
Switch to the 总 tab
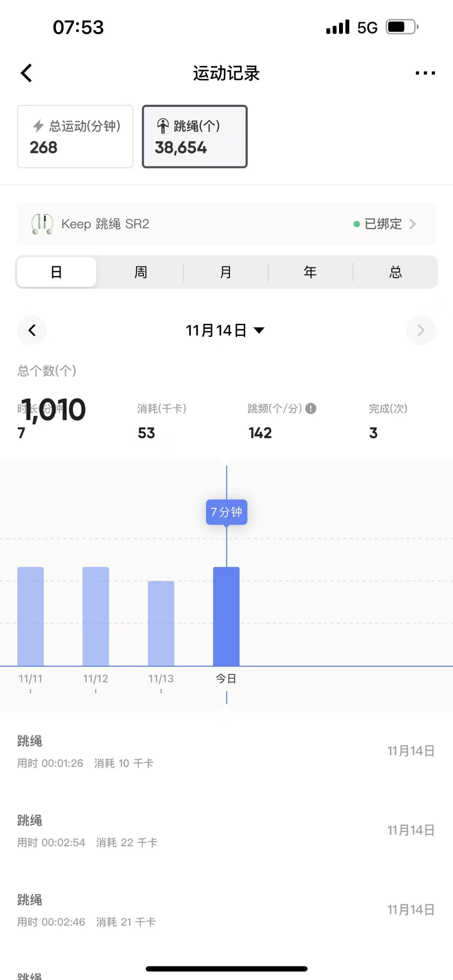[x=395, y=272]
